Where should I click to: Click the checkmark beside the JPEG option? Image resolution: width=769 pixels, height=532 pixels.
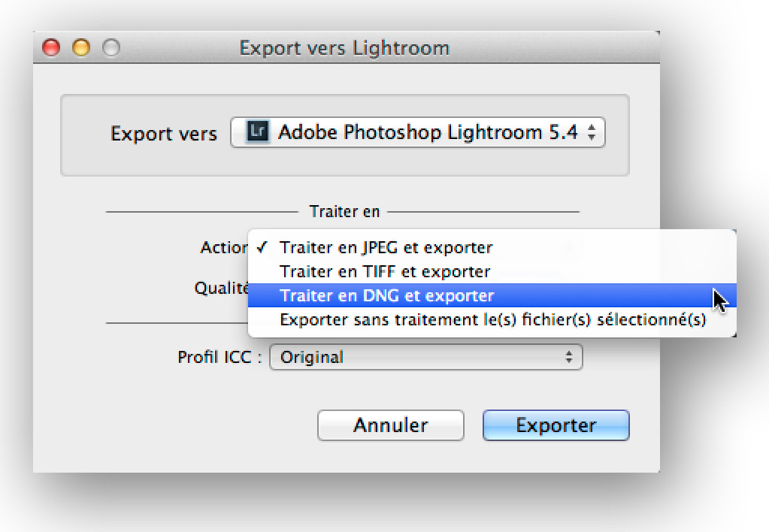point(262,247)
